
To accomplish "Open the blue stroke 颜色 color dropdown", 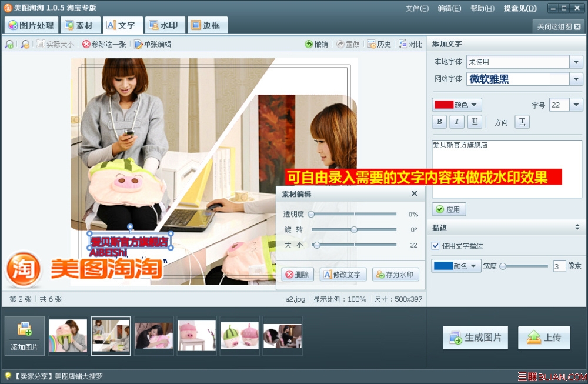I will [456, 266].
